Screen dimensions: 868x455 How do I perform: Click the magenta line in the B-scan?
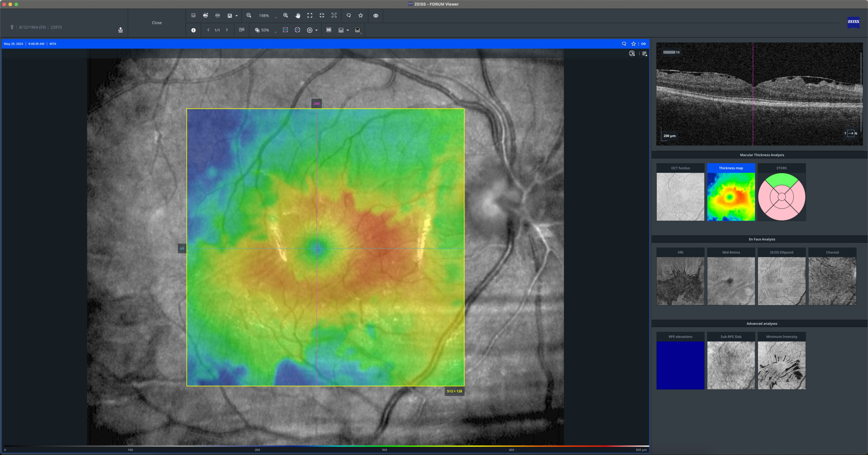coord(753,94)
